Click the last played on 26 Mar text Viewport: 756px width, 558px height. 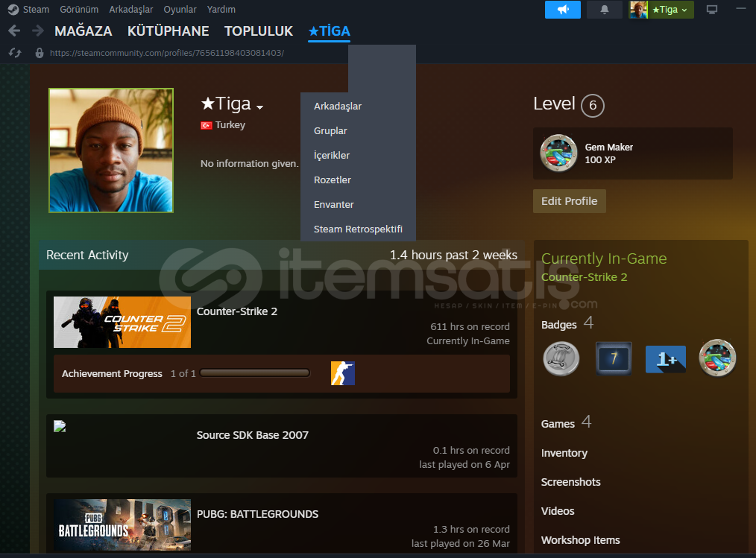(x=461, y=544)
